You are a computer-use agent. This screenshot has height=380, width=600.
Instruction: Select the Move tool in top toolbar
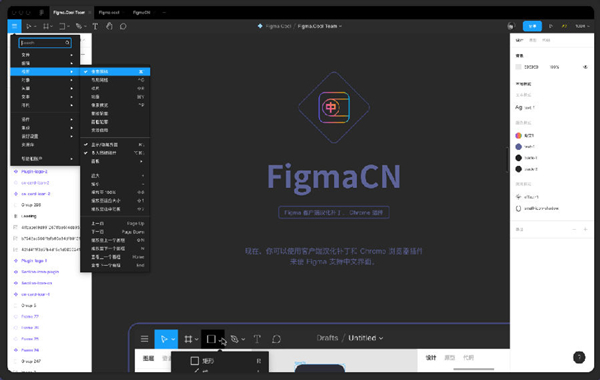pyautogui.click(x=28, y=26)
